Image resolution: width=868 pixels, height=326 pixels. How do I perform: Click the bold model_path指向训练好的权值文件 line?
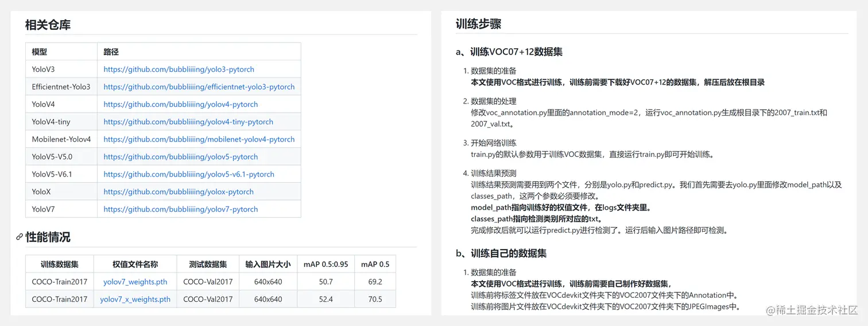point(561,208)
